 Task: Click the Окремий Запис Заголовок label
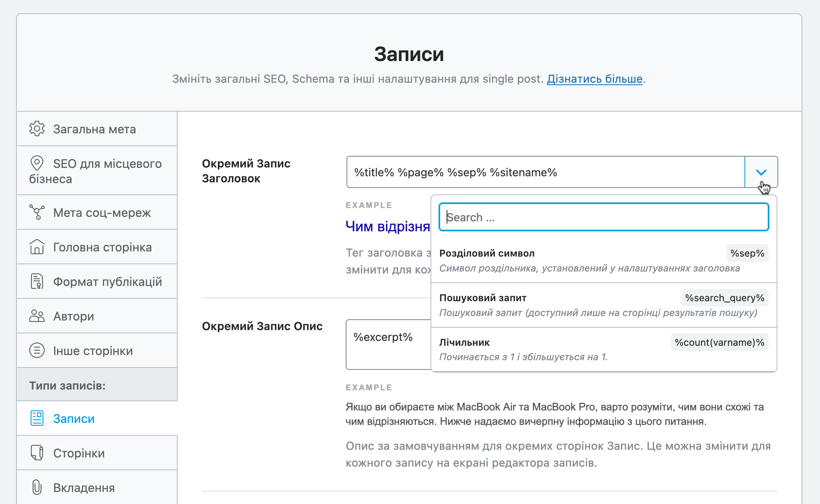coord(246,171)
